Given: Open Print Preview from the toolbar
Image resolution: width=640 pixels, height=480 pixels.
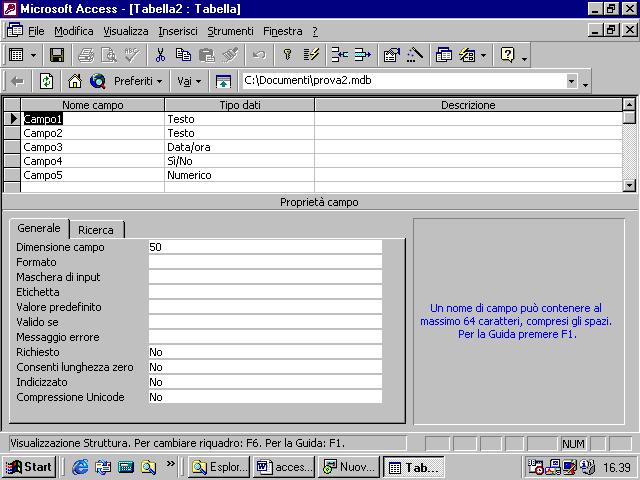Looking at the screenshot, I should pyautogui.click(x=109, y=55).
